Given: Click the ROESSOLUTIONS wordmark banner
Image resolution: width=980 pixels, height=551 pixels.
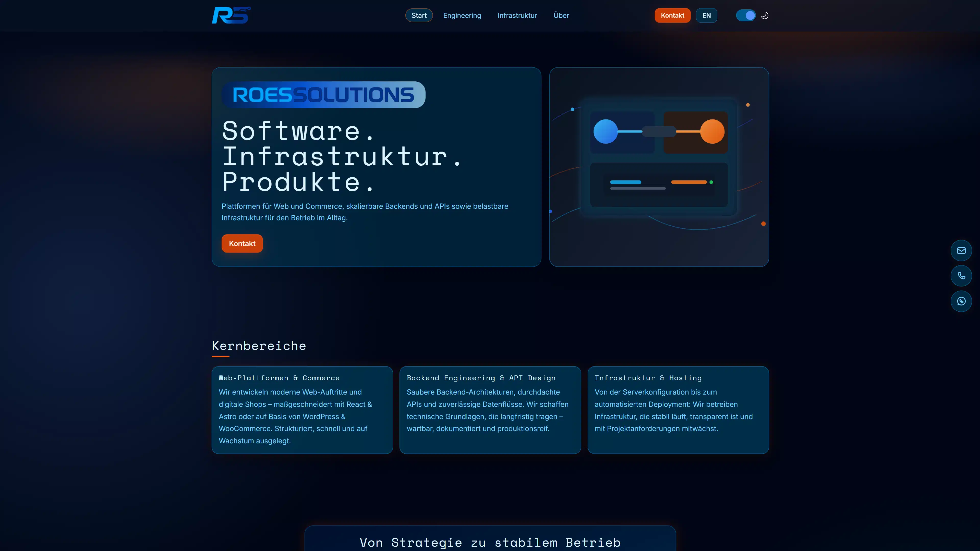Looking at the screenshot, I should point(323,95).
